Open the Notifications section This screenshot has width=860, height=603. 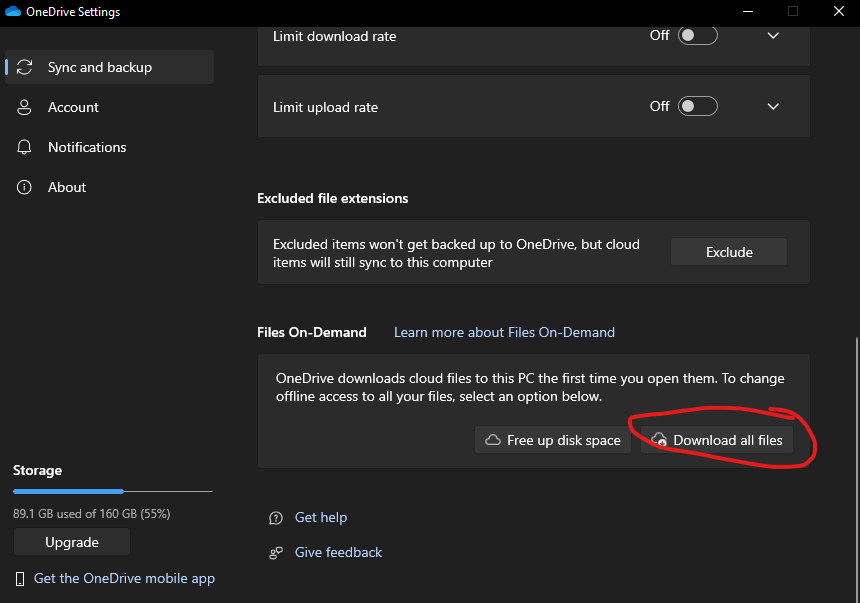click(109, 147)
